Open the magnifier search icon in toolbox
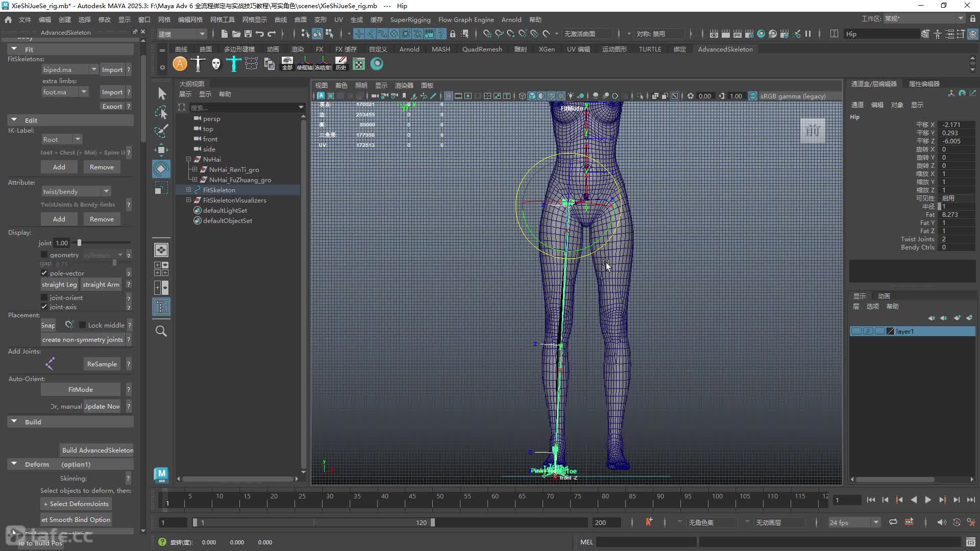980x551 pixels. coord(161,331)
